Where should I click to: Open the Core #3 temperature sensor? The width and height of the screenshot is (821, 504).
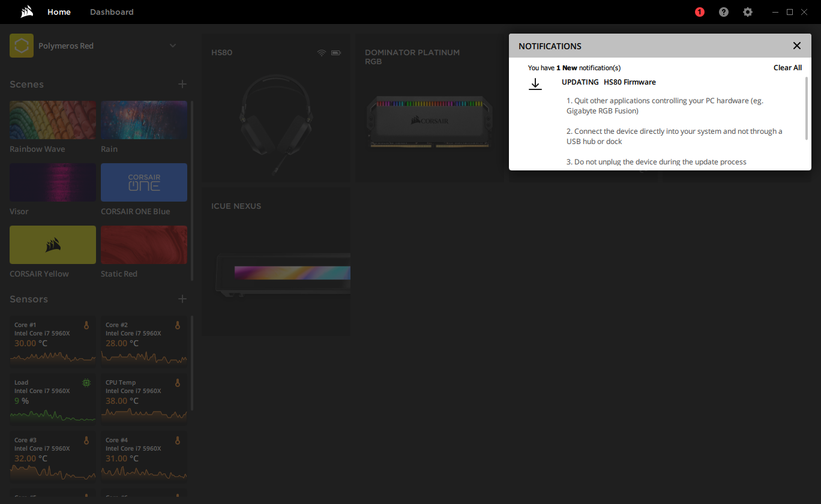pos(53,456)
